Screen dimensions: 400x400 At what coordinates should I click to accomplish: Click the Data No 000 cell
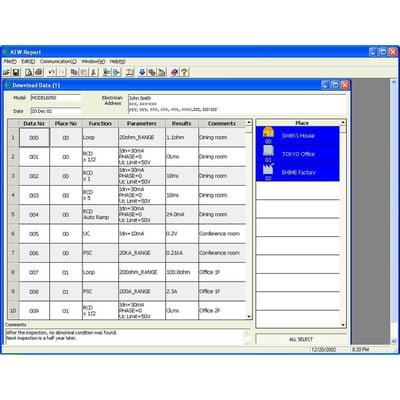(x=34, y=137)
